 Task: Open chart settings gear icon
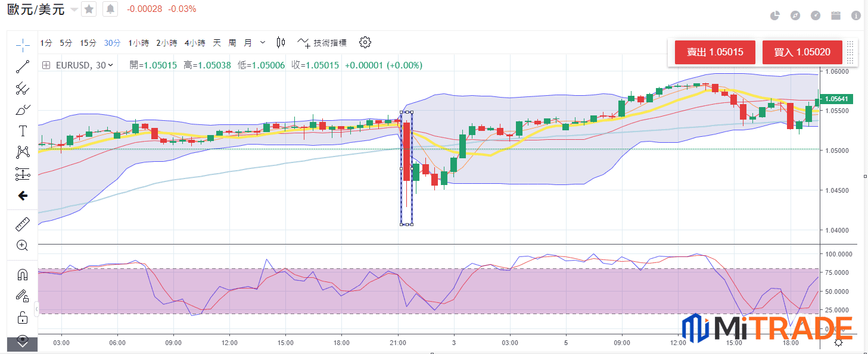tap(365, 42)
